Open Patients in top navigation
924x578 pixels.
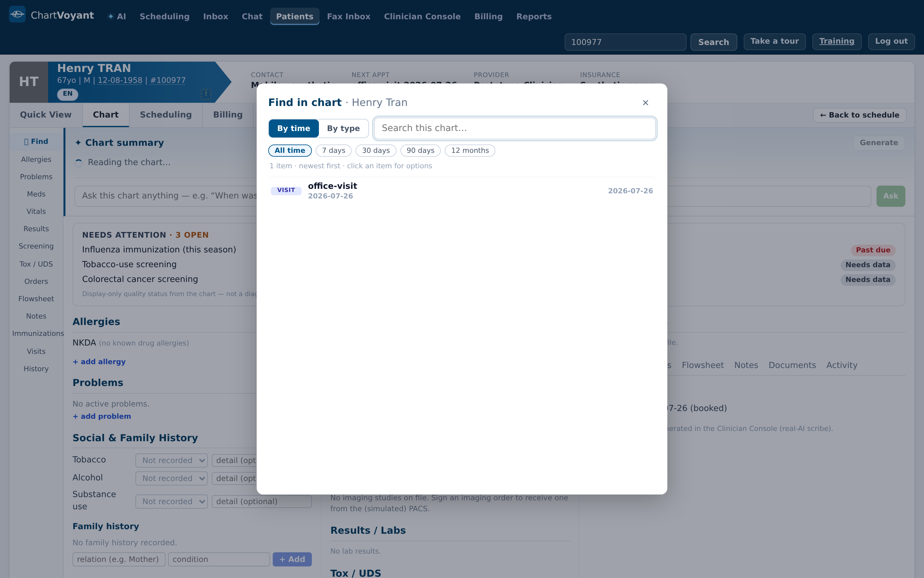[x=295, y=16]
